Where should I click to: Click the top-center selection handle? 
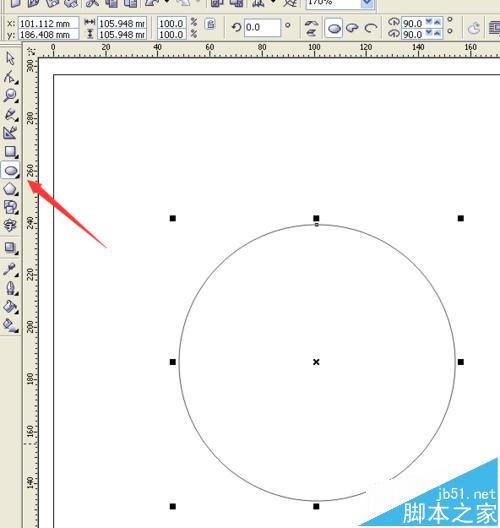pyautogui.click(x=316, y=219)
